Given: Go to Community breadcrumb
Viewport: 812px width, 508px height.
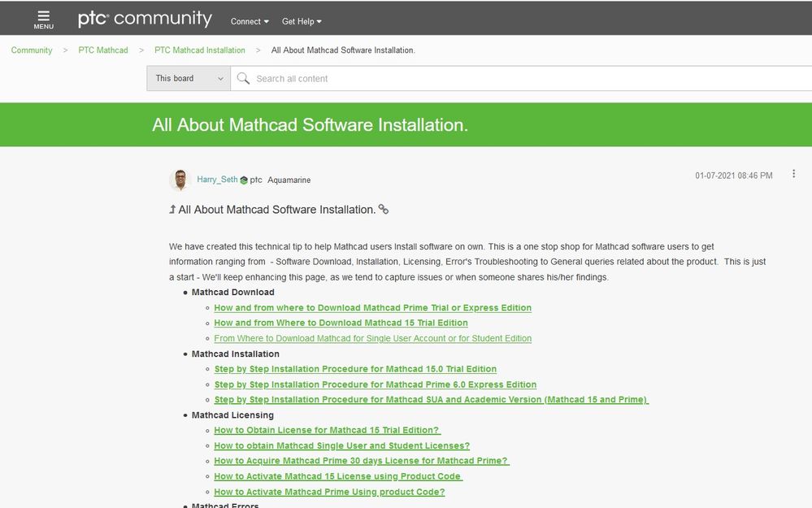Looking at the screenshot, I should coord(32,50).
